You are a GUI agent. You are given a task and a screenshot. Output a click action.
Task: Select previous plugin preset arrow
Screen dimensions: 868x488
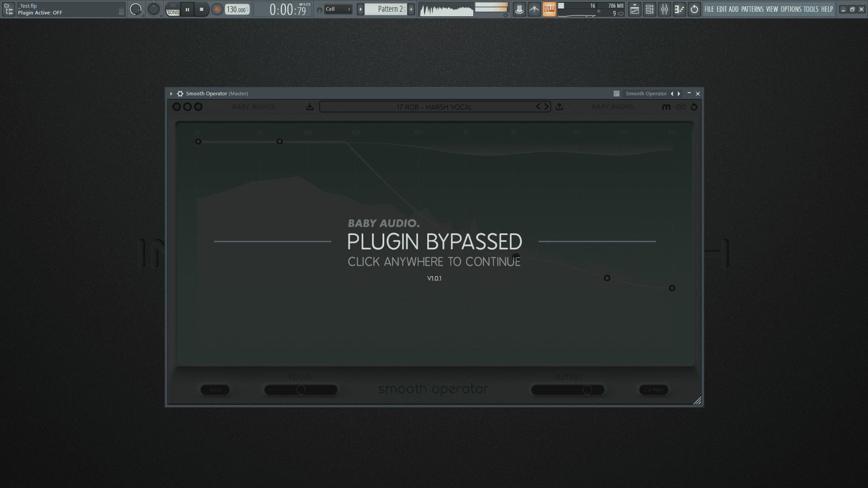click(672, 94)
